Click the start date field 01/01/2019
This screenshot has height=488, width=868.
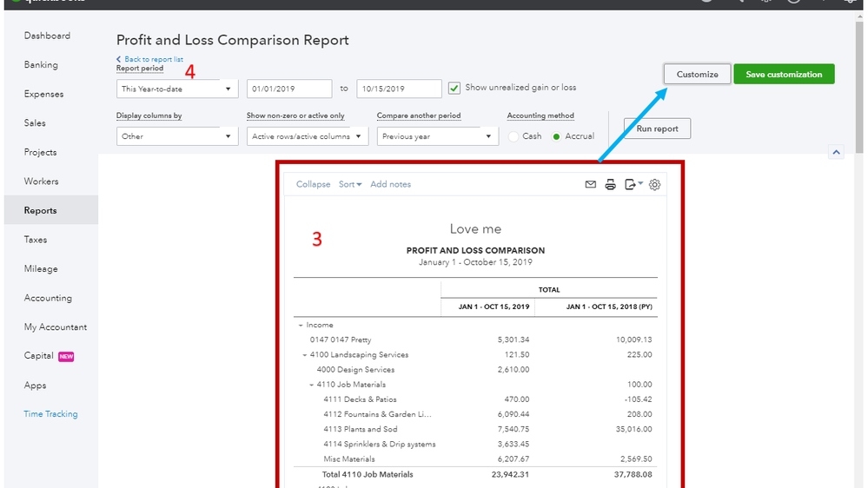289,89
